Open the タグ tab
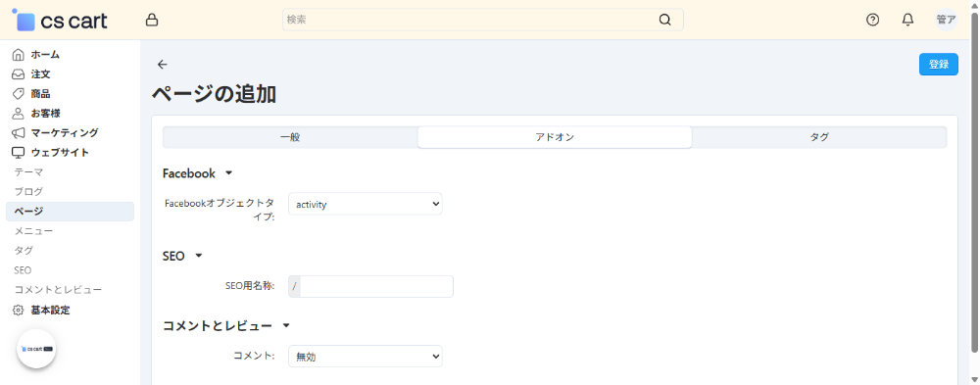Viewport: 980px width, 385px height. click(x=818, y=137)
